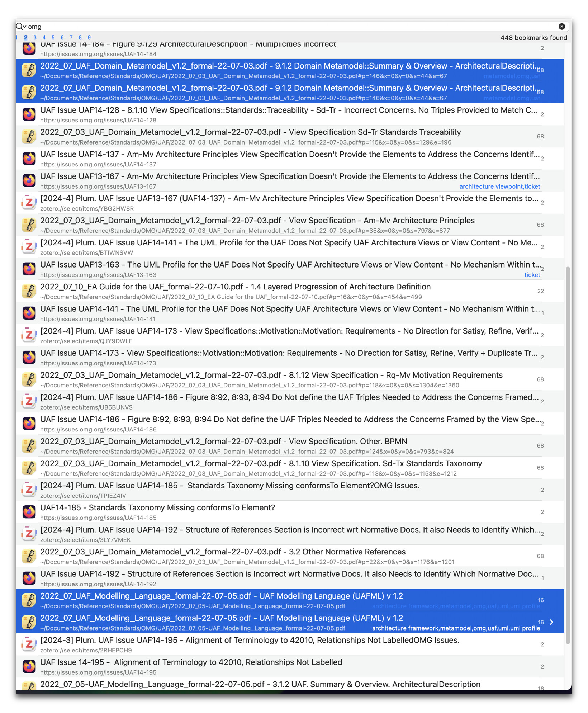The height and width of the screenshot is (713, 588).
Task: Click Firefox icon for UAF Issue UAF14-128
Action: [29, 114]
